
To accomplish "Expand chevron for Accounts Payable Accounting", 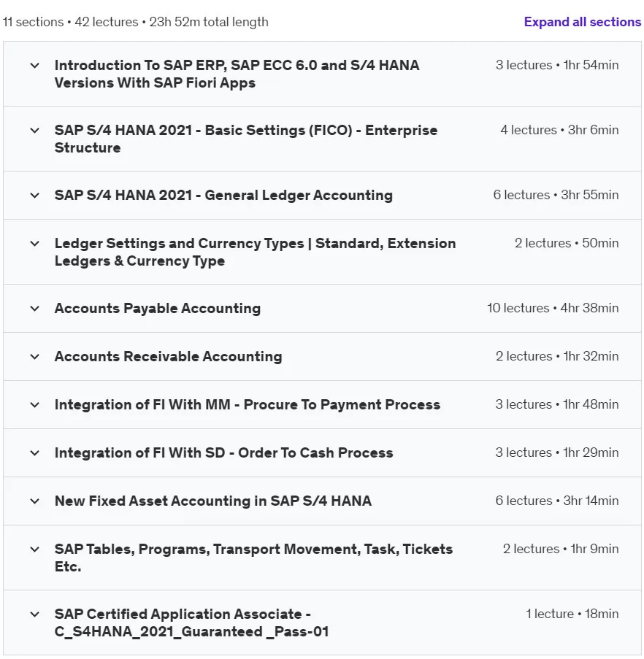I will point(35,309).
